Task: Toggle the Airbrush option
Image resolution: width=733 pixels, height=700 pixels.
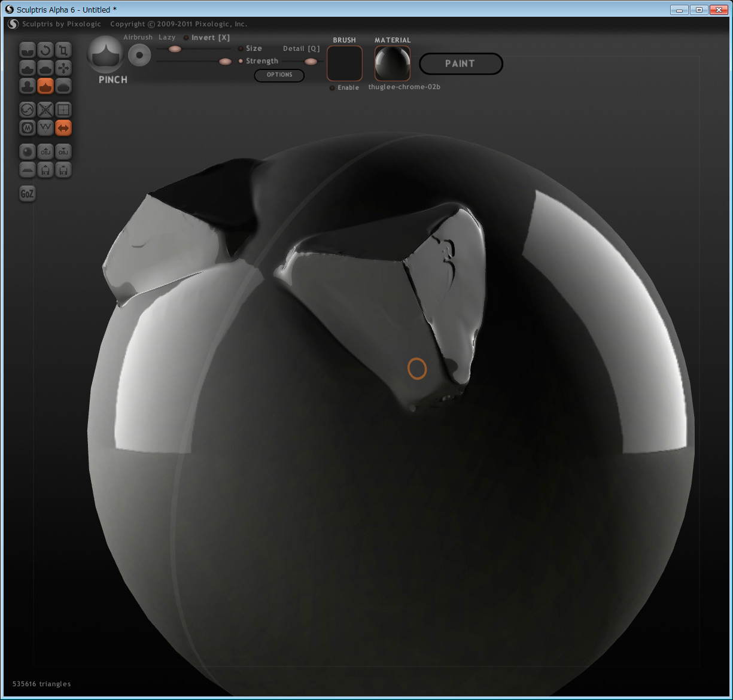Action: coord(138,37)
